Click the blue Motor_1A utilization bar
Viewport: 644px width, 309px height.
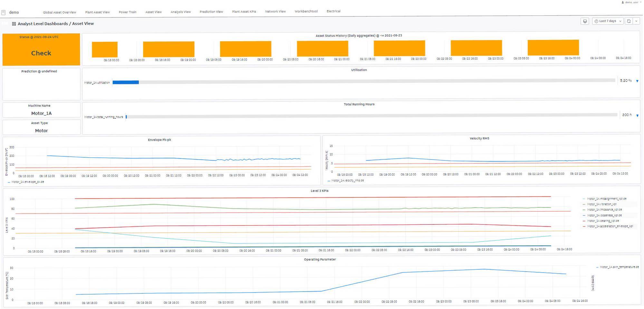tap(126, 83)
